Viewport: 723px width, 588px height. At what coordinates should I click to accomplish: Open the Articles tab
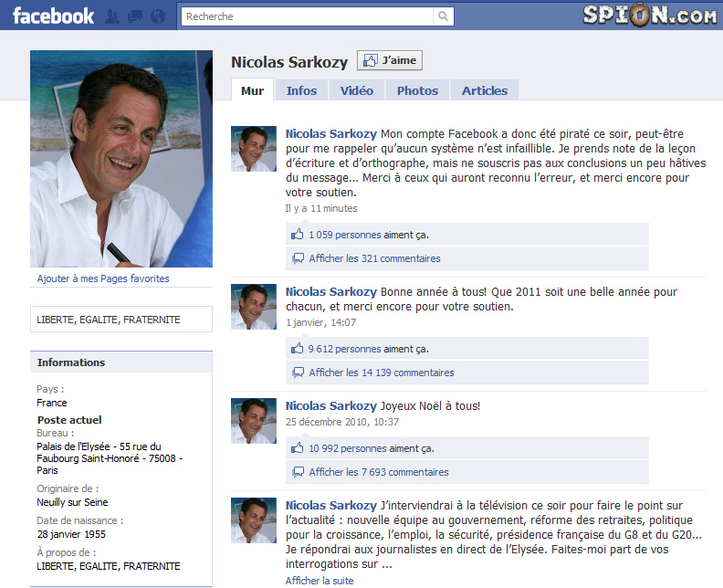pyautogui.click(x=485, y=90)
